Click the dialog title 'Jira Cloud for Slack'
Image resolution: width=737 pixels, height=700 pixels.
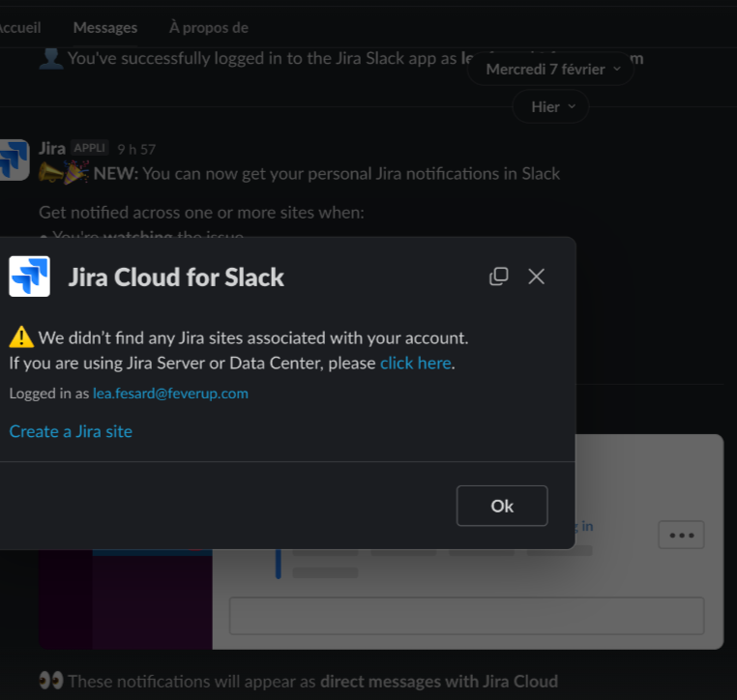pos(176,277)
